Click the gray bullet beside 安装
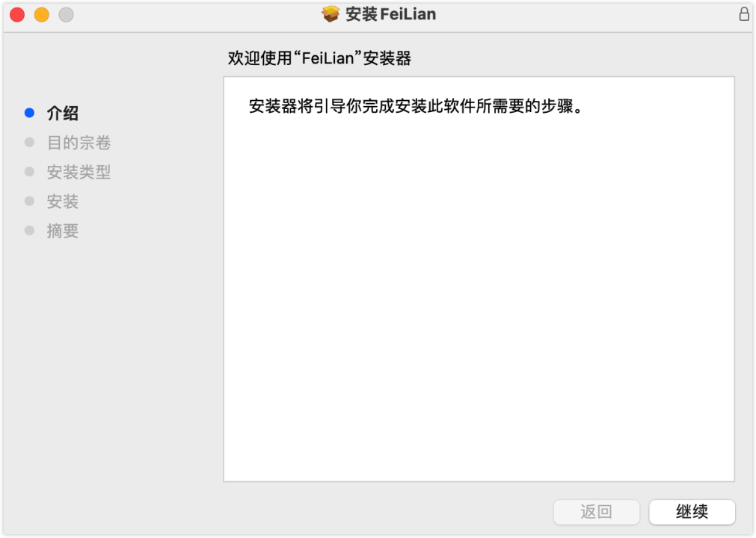 pyautogui.click(x=29, y=201)
